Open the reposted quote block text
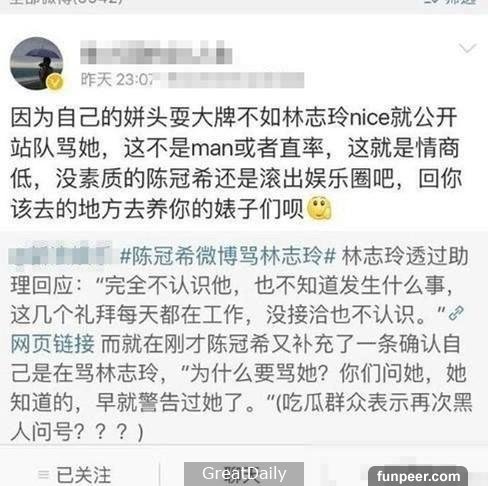This screenshot has width=488, height=486. 241,344
